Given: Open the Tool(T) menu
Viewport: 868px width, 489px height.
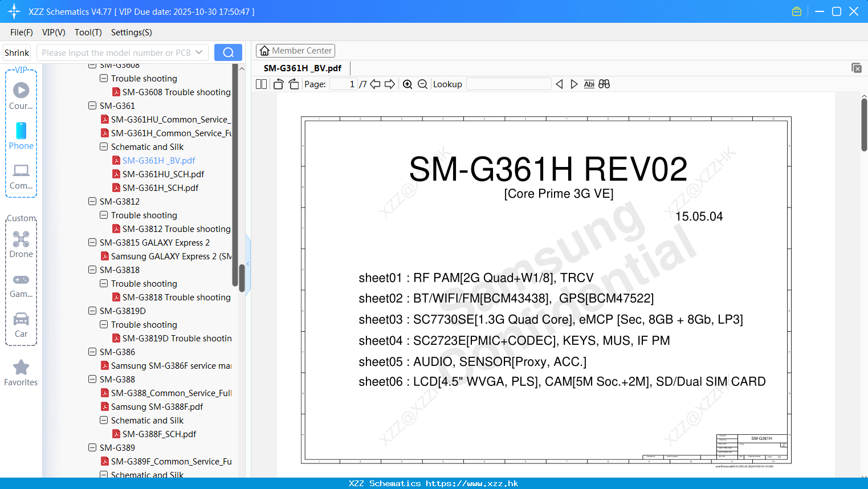Looking at the screenshot, I should 88,32.
